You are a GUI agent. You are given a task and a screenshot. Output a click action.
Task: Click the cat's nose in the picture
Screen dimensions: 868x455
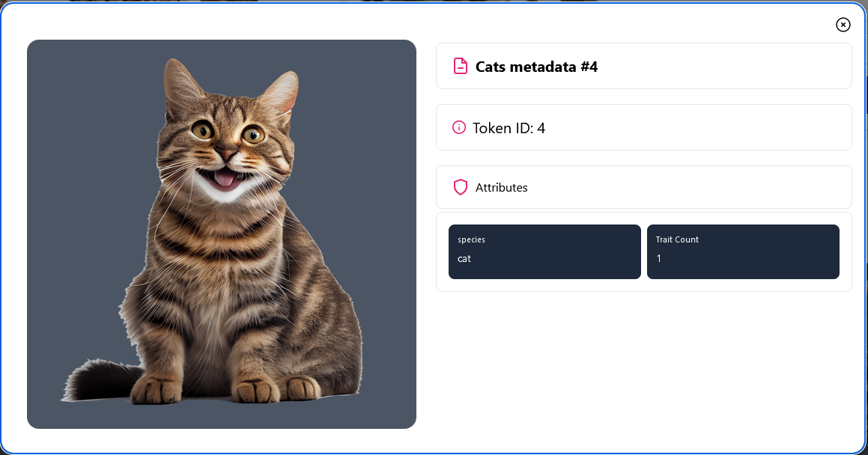pyautogui.click(x=226, y=152)
